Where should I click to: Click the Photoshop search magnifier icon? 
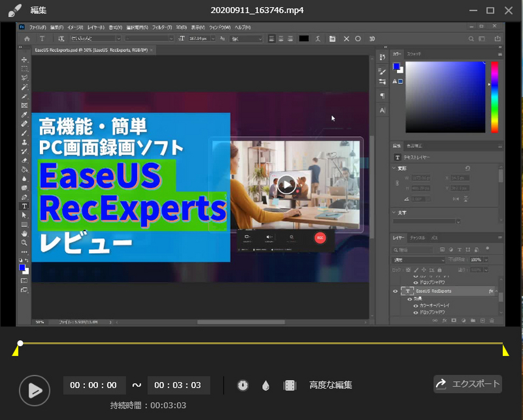(471, 39)
